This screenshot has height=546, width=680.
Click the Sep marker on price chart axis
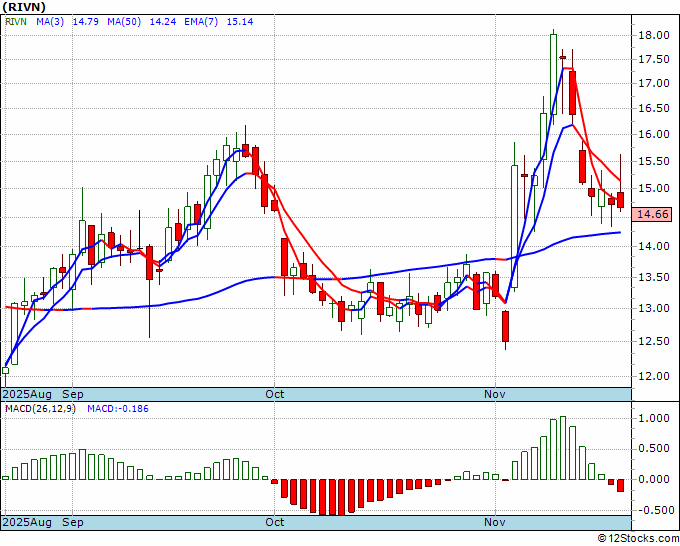point(72,394)
